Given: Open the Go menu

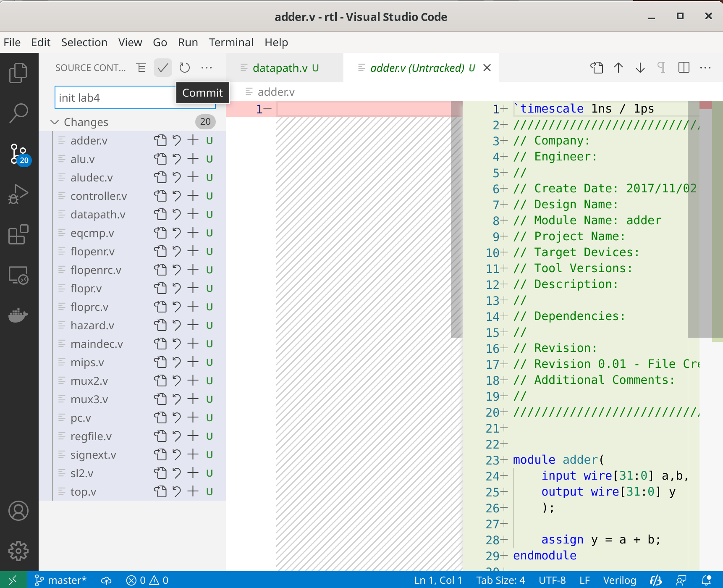Looking at the screenshot, I should pos(160,42).
